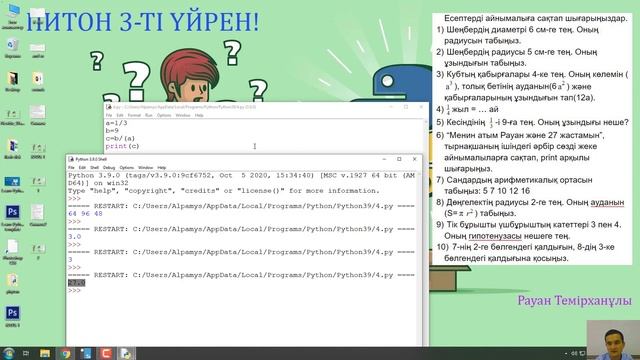Maximize the 4.py editor window
This screenshot has height=360, width=640.
406,107
